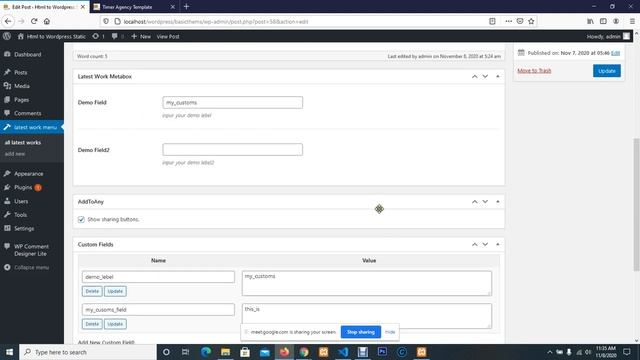
Task: Toggle the AddToAny panel
Action: click(x=498, y=202)
